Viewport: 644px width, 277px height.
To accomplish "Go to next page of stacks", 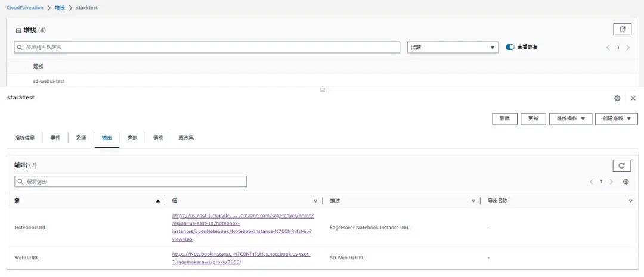I will tap(628, 48).
